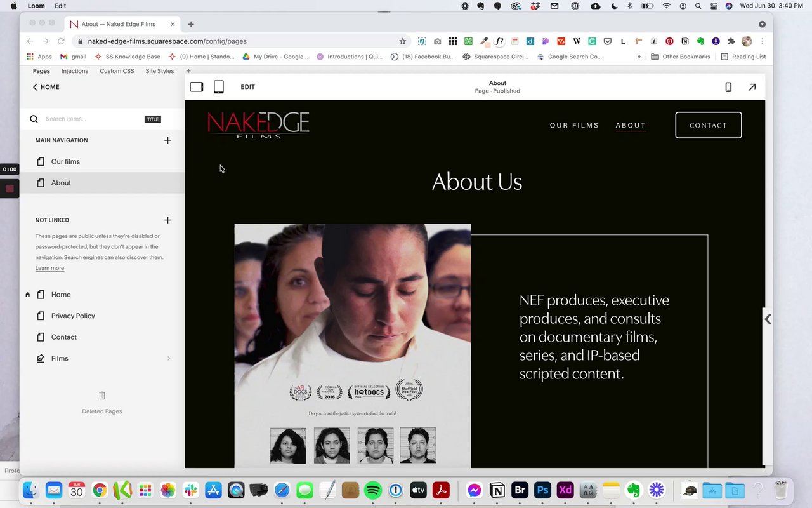Click the Chrome profile avatar
Image resolution: width=812 pixels, height=508 pixels.
tap(747, 41)
